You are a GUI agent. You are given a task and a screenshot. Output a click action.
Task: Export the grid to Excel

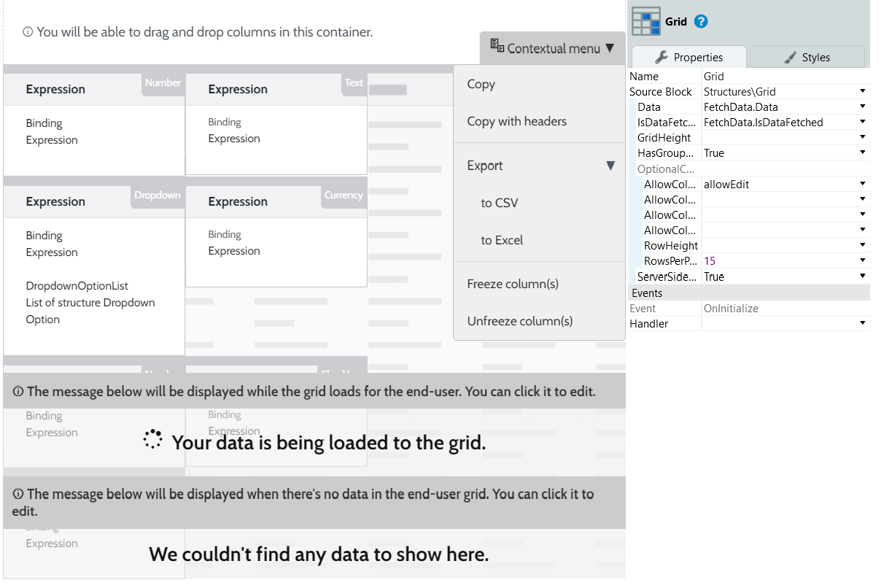click(x=502, y=240)
